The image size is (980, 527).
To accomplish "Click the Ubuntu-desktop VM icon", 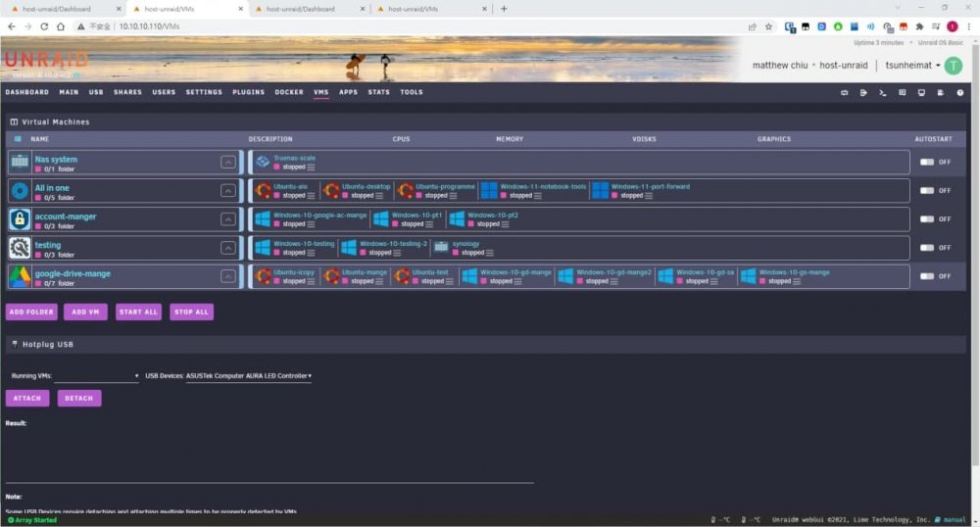I will coord(331,190).
